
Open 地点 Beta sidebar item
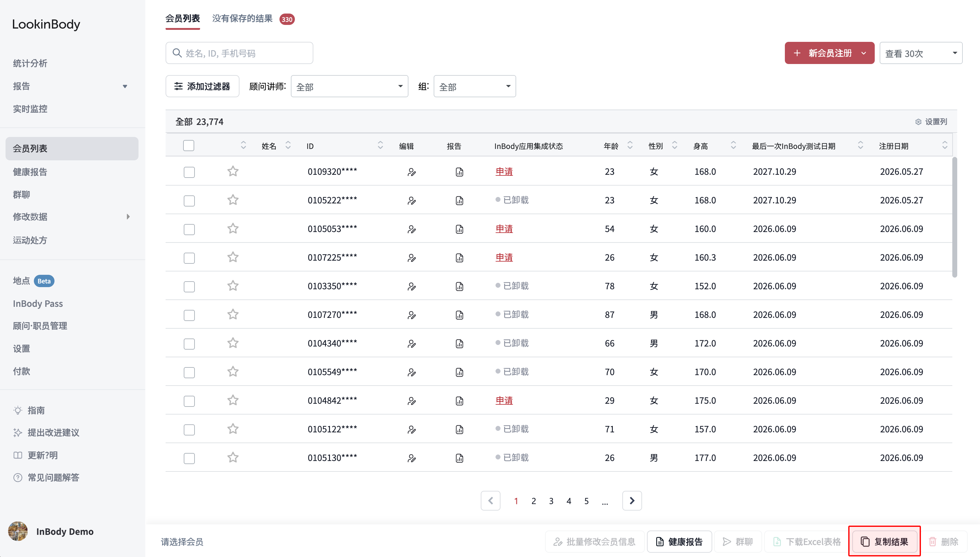[34, 281]
